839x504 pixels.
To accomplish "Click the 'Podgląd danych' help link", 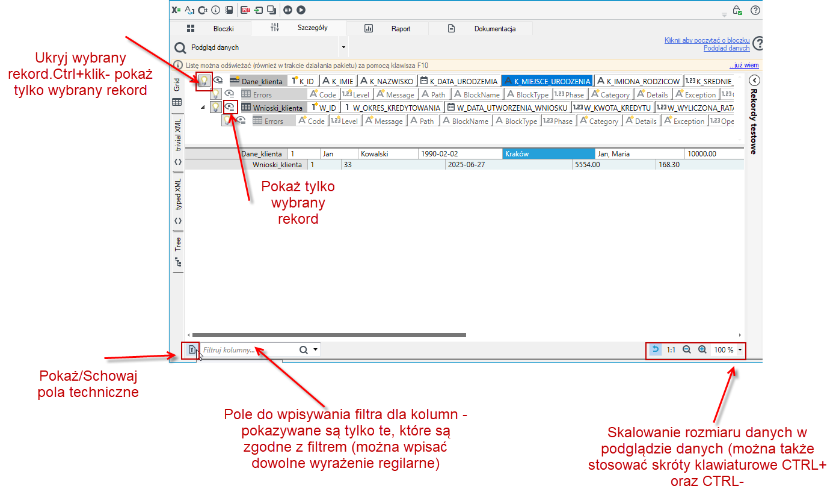I will pyautogui.click(x=727, y=48).
